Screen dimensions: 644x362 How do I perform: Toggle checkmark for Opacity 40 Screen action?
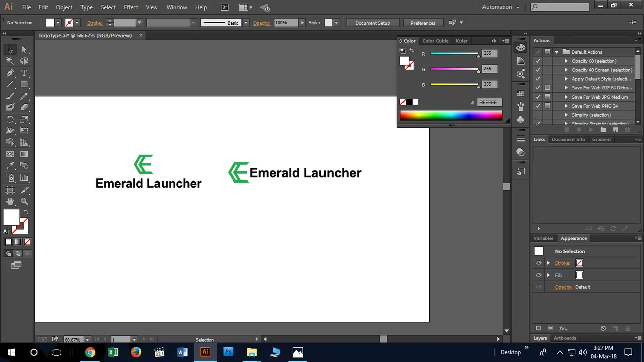tap(538, 70)
